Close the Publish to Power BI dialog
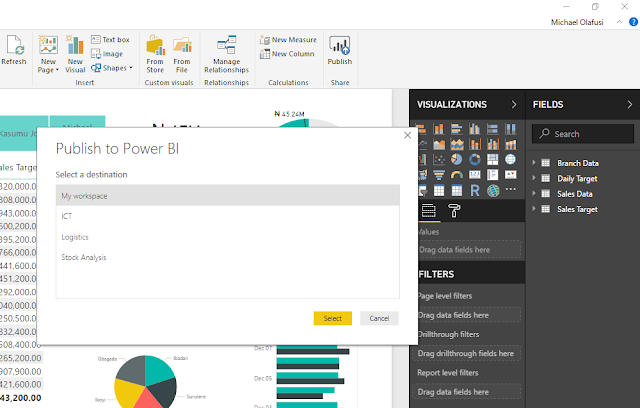Viewport: 640px width, 408px height. click(407, 135)
